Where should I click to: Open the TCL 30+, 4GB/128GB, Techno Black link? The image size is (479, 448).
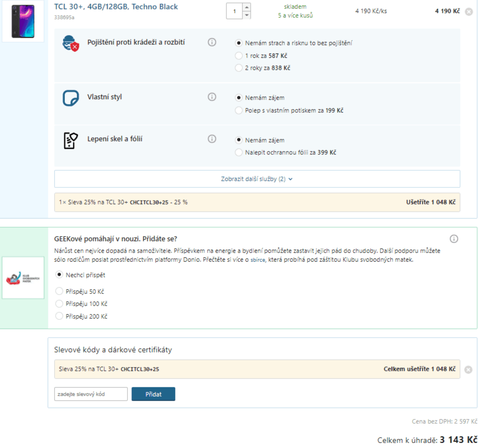click(x=116, y=7)
